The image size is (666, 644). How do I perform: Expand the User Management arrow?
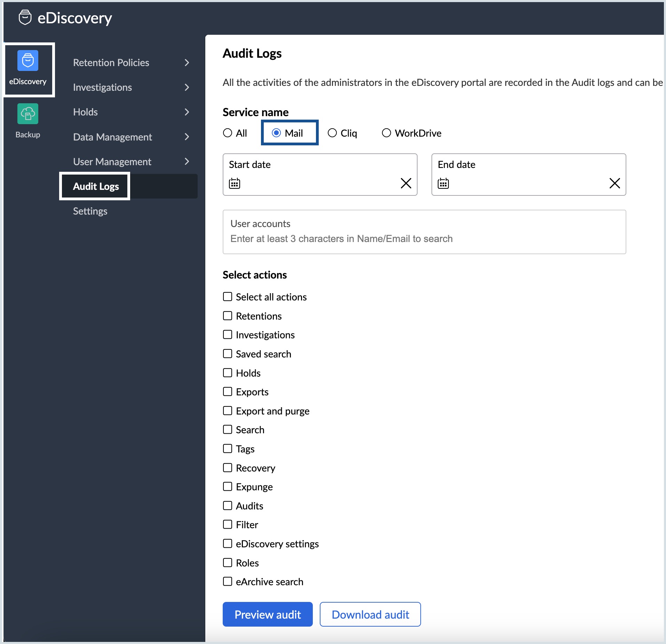(187, 162)
